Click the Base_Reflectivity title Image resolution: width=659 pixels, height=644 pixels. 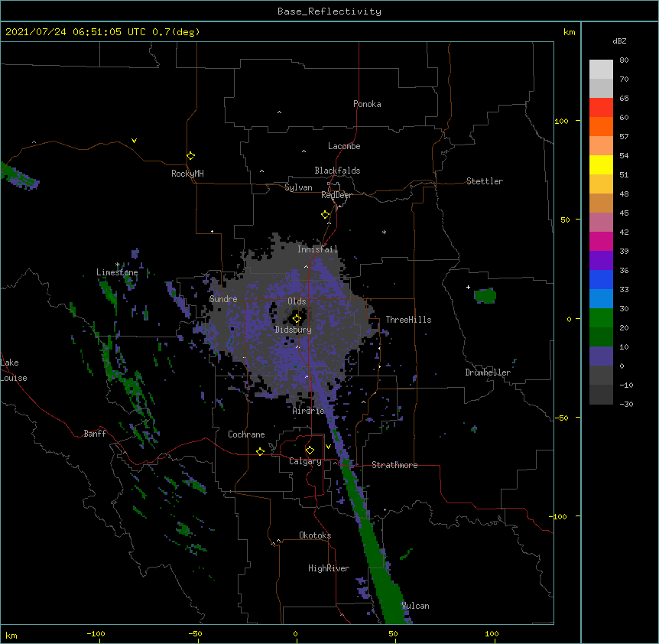tap(329, 11)
